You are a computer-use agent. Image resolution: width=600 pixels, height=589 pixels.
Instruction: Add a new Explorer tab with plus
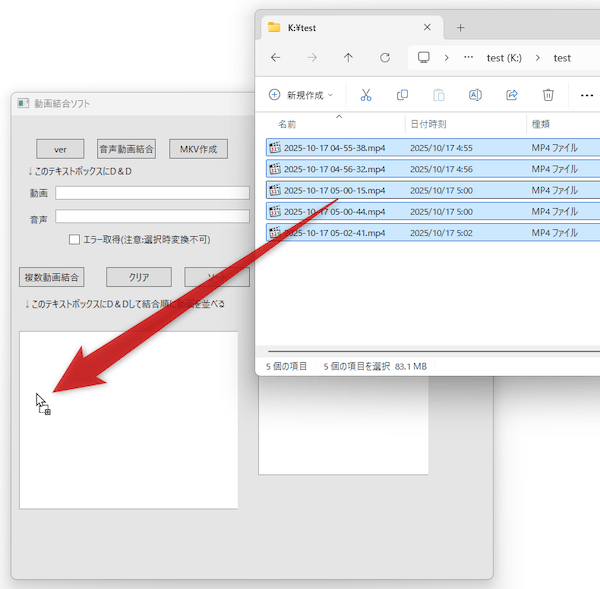[461, 28]
